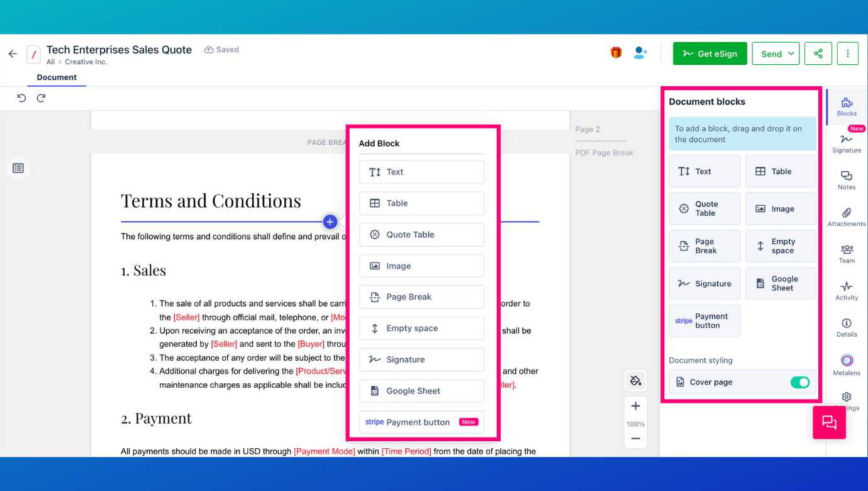Click the redo arrow icon

(x=41, y=98)
